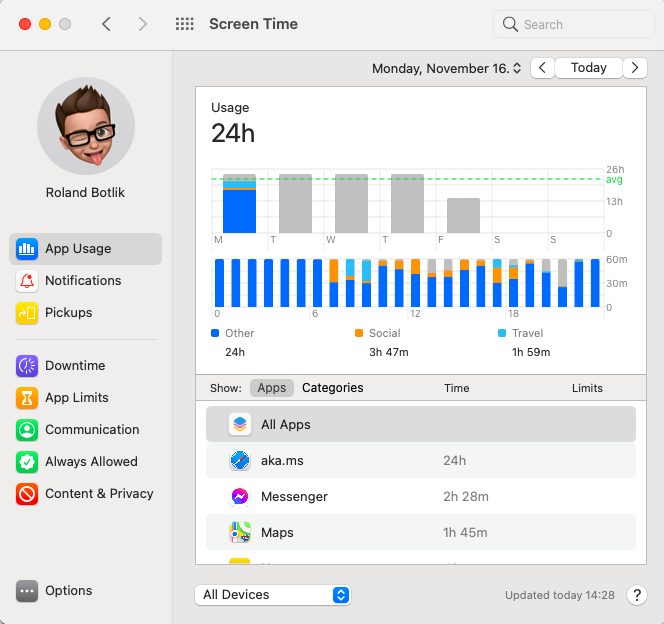Select Communication in the sidebar
Viewport: 664px width, 624px height.
[86, 430]
